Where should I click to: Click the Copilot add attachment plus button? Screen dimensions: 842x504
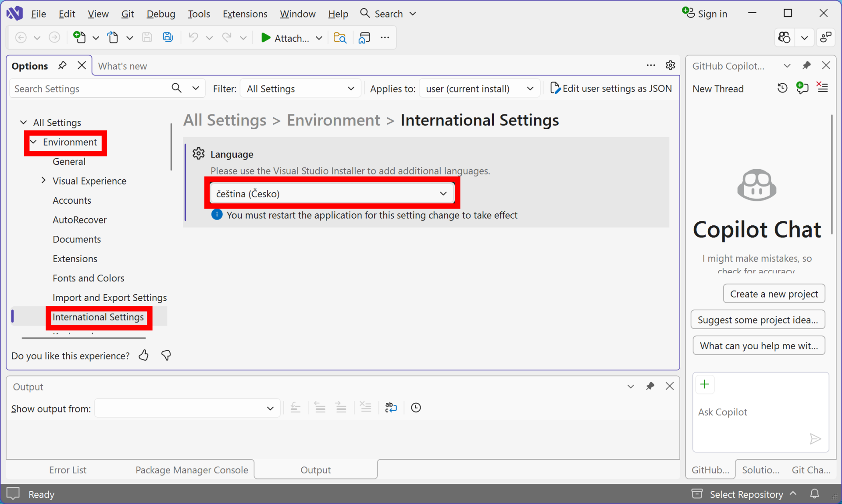[x=705, y=385]
